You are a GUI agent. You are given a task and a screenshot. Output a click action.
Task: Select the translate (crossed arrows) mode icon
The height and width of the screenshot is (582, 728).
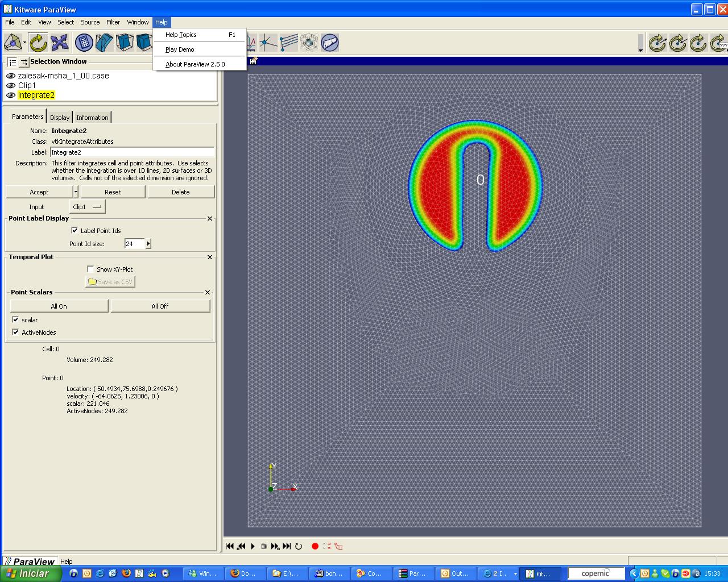(59, 42)
